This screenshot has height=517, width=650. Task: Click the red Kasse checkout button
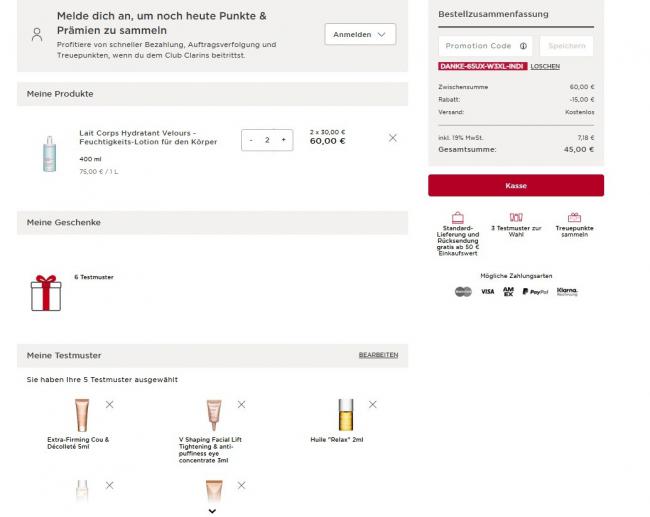(x=516, y=185)
